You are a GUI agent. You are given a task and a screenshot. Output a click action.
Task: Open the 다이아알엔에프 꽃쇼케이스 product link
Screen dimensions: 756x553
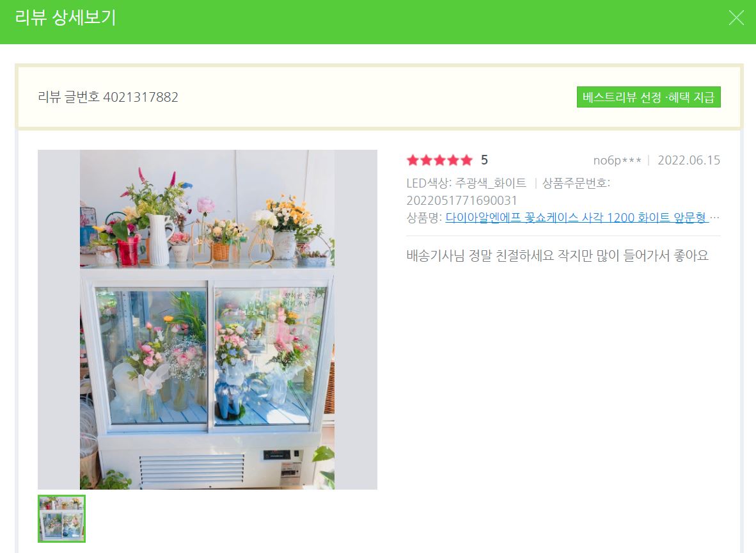[577, 218]
